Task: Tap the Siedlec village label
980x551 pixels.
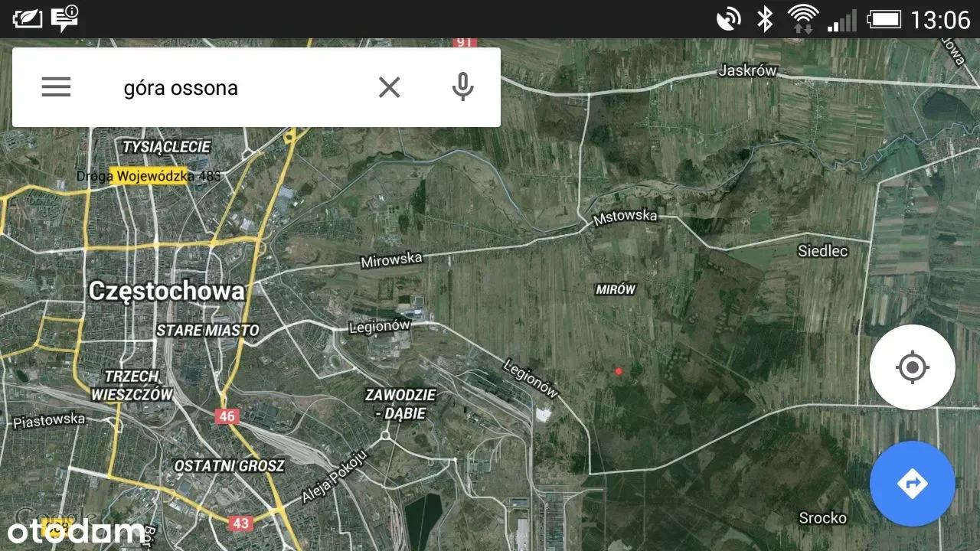Action: (822, 250)
